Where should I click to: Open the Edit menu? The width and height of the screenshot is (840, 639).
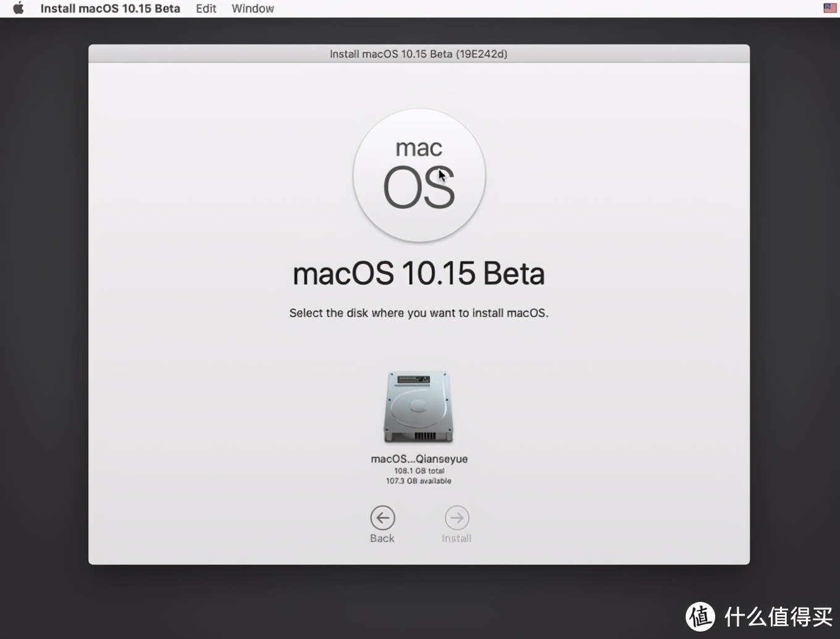click(206, 9)
